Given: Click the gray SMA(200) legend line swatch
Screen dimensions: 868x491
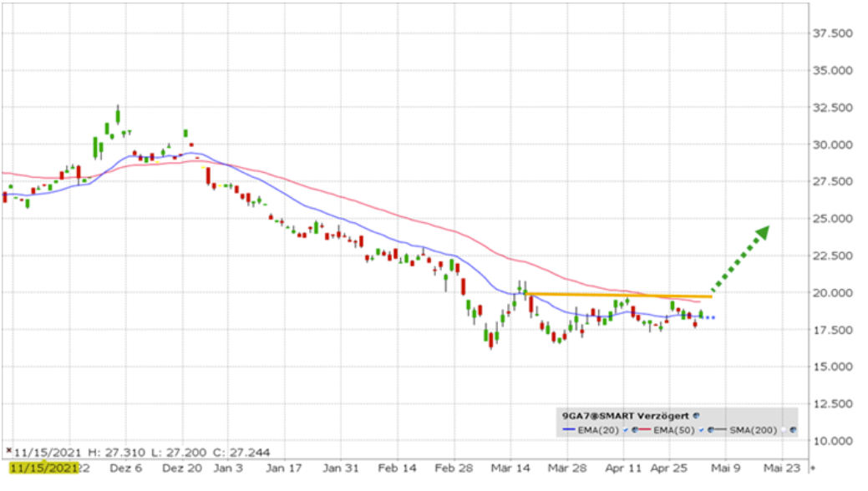Looking at the screenshot, I should tap(720, 430).
